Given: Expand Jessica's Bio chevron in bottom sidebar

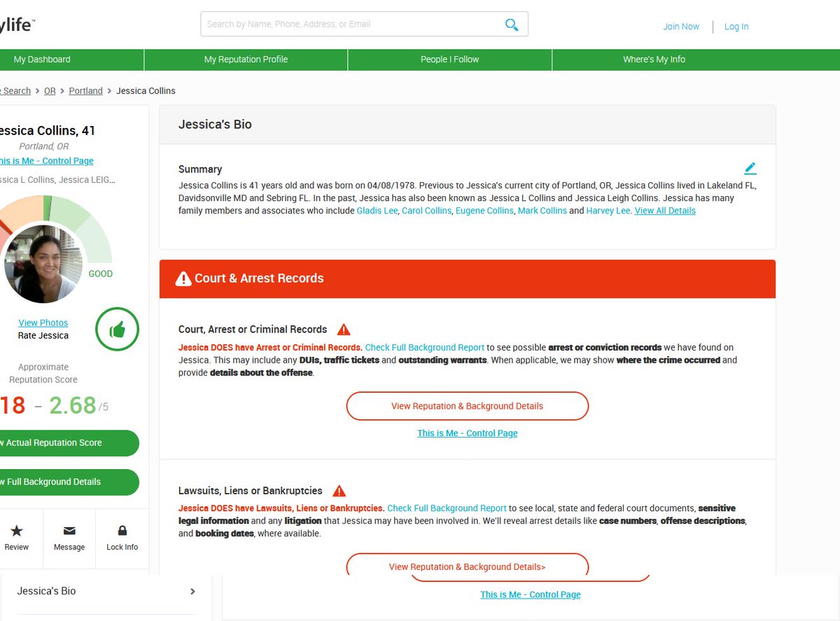Looking at the screenshot, I should tap(192, 592).
